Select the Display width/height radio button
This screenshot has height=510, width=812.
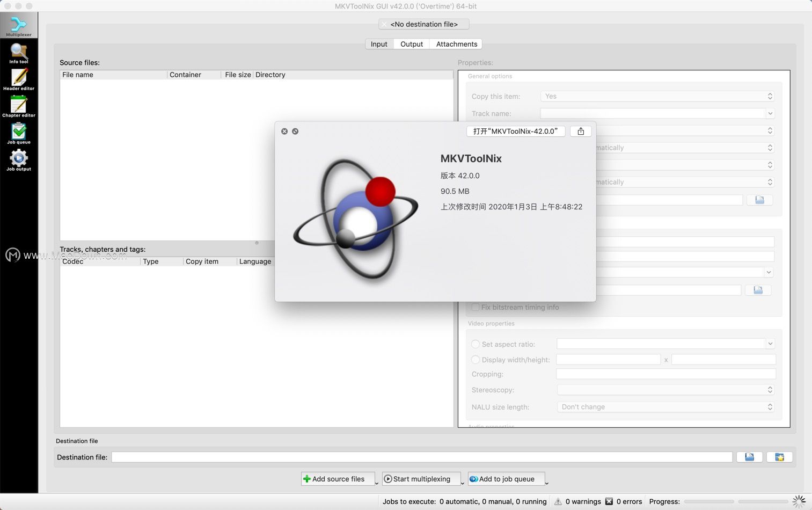tap(475, 360)
